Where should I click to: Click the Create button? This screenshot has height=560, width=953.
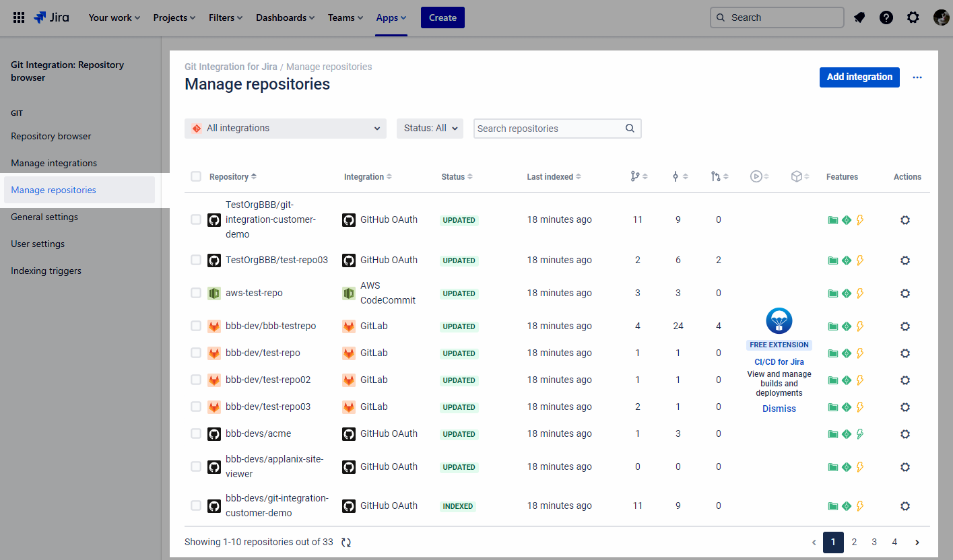tap(442, 17)
